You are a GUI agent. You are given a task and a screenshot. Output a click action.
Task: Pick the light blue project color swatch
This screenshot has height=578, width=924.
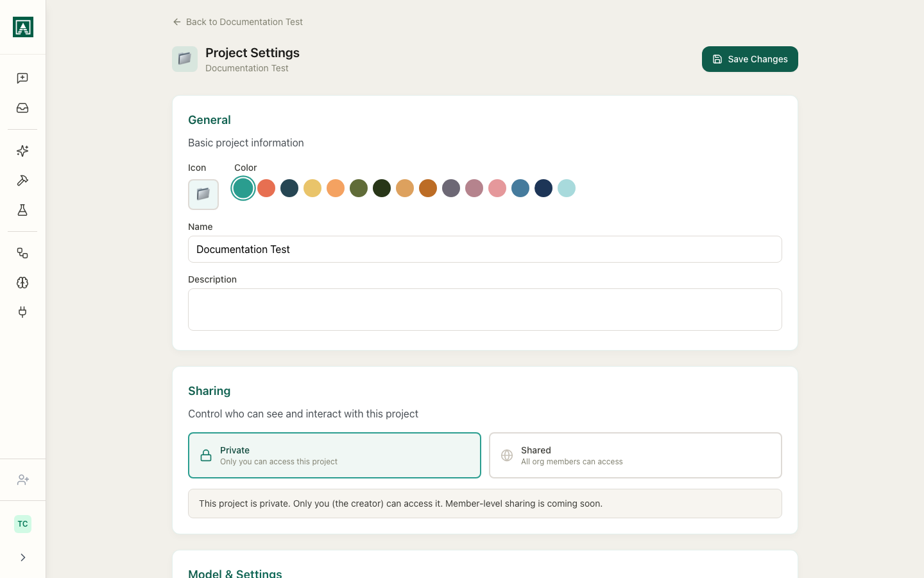(567, 188)
